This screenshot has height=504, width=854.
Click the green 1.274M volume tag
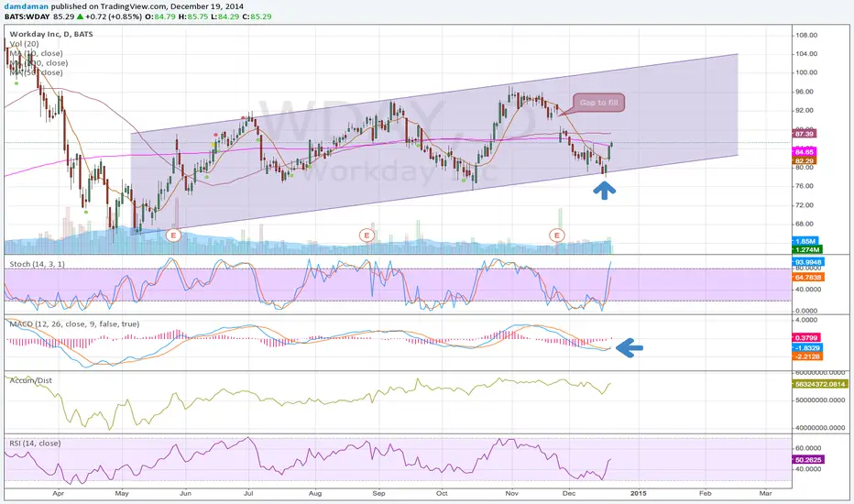click(807, 249)
